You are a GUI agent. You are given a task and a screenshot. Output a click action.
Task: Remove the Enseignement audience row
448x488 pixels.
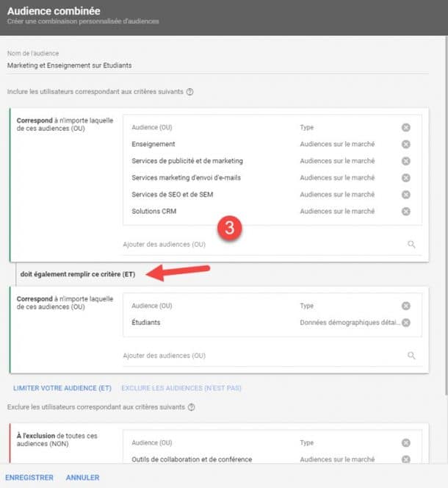coord(405,144)
